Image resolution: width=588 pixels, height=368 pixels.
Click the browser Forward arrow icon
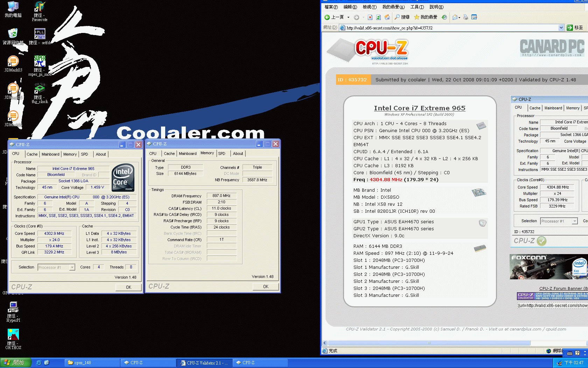pos(356,17)
